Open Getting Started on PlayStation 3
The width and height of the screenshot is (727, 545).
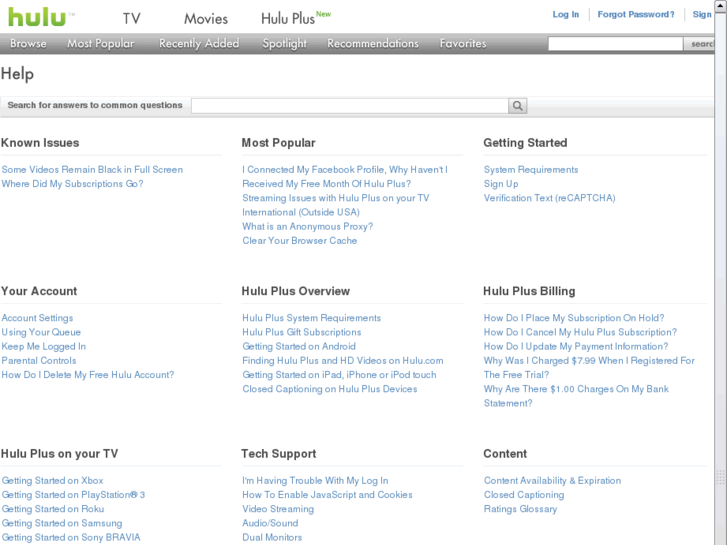pyautogui.click(x=73, y=495)
